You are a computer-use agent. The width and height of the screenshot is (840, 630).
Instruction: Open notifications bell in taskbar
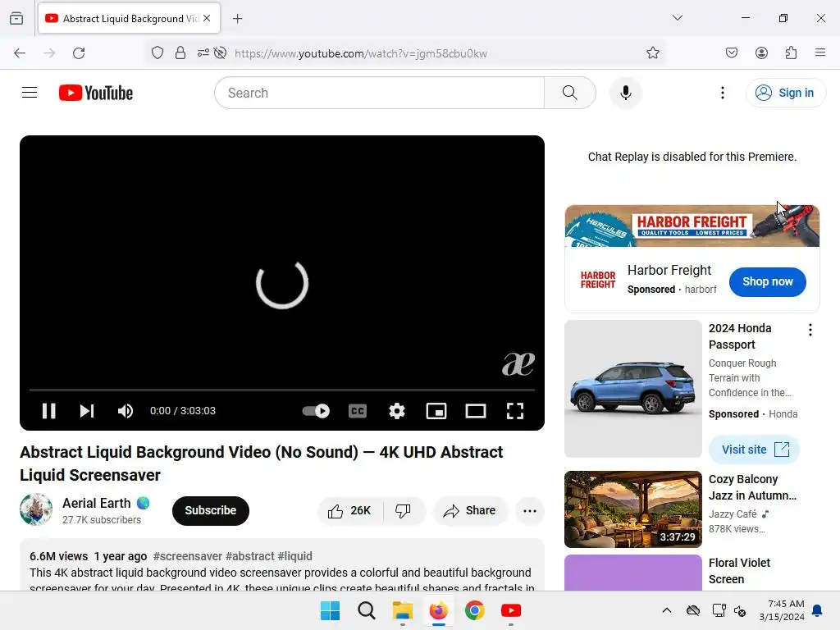coord(818,610)
